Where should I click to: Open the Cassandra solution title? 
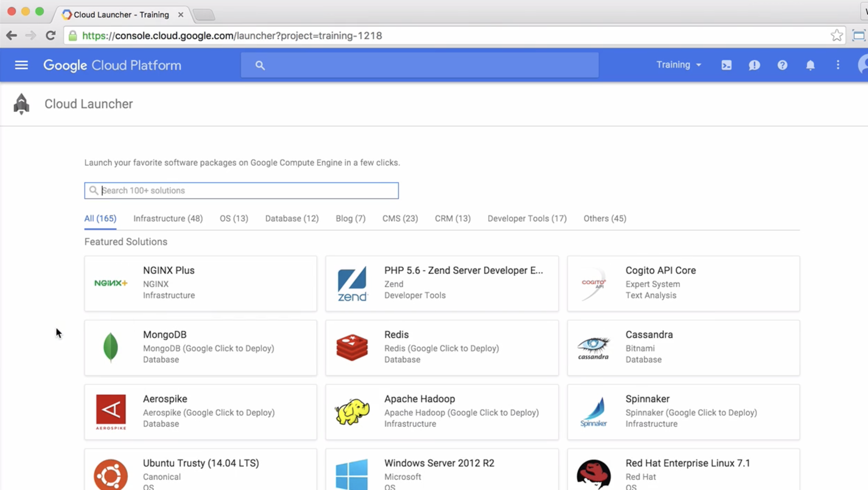tap(649, 335)
